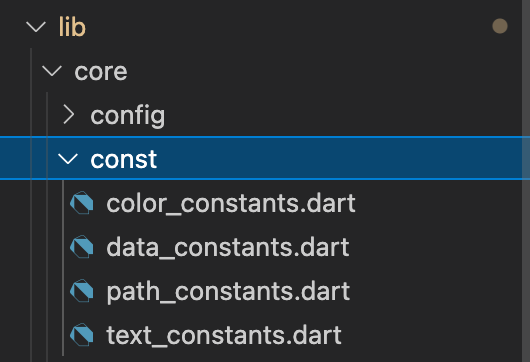Select the config folder label
The image size is (530, 362).
tap(128, 117)
